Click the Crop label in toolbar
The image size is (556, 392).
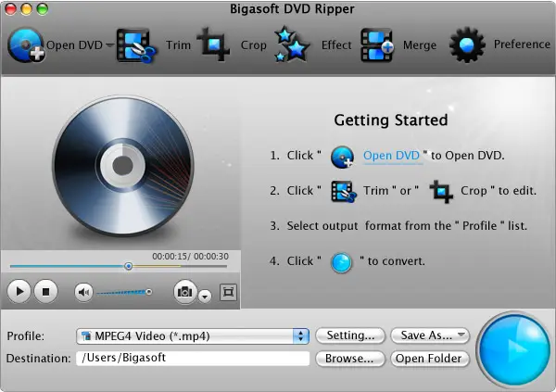click(254, 45)
